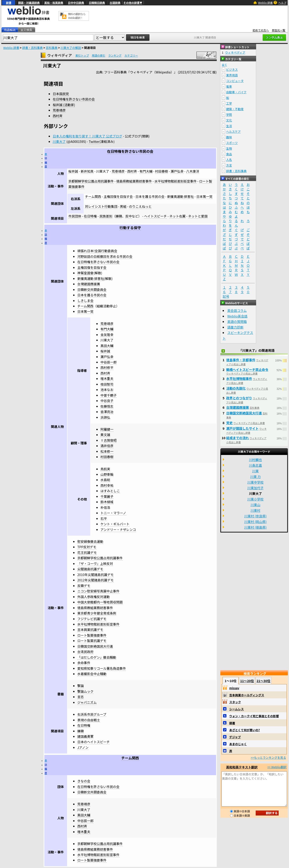
Task: Open 行動する保守 navbox title link
Action: (130, 228)
